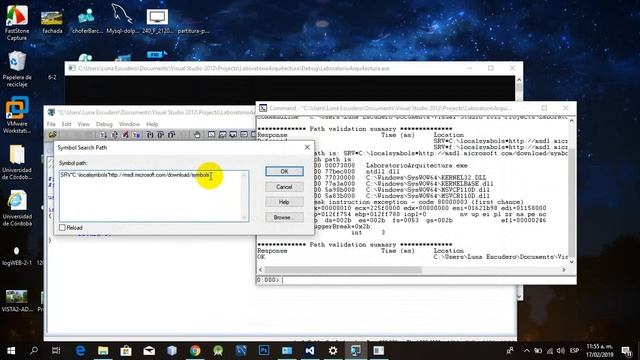Open VMware Workstation desktop icon
The image size is (640, 360).
(17, 115)
